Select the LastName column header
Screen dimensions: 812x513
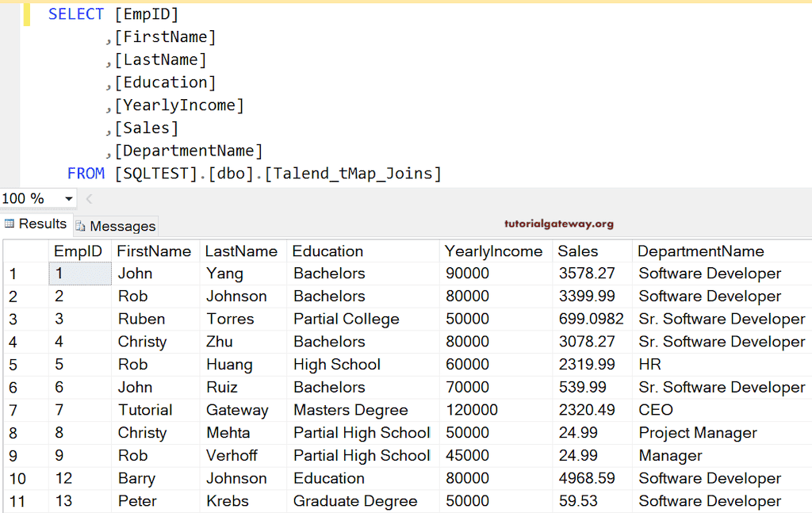tap(241, 251)
